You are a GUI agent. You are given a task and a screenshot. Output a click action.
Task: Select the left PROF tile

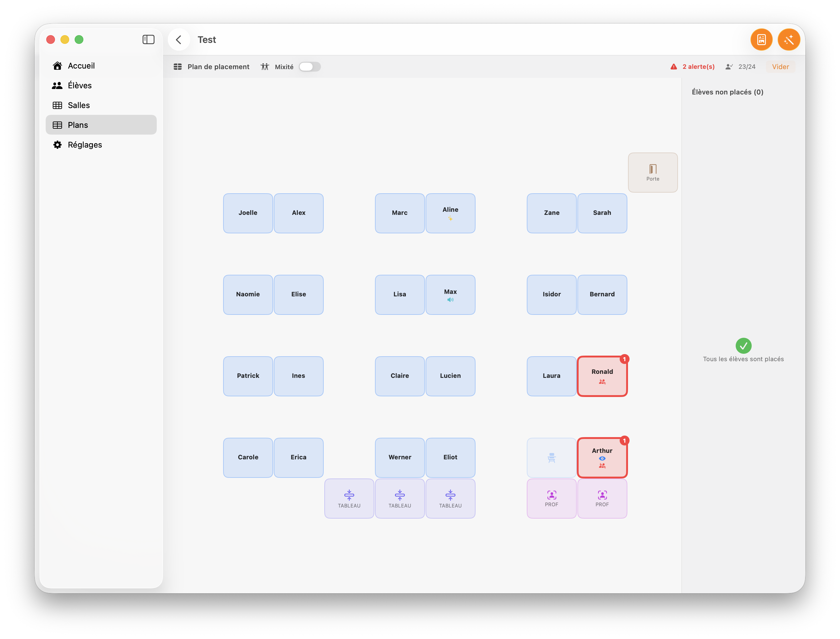click(551, 498)
